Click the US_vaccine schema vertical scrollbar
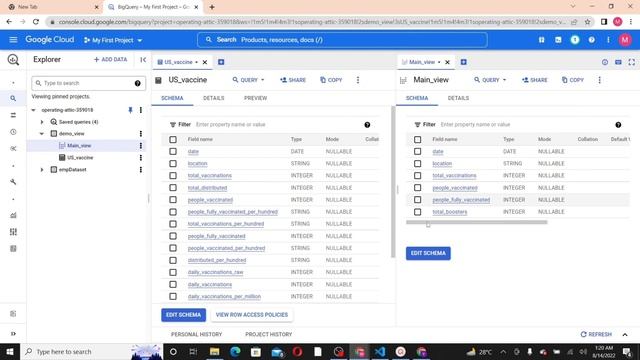Viewport: 640px width, 360px height. coord(393,182)
